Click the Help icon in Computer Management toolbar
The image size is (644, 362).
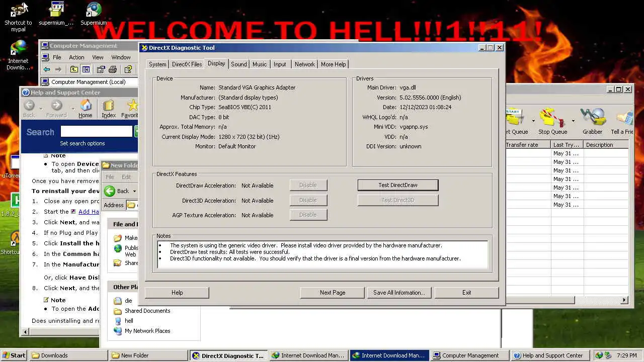point(128,69)
